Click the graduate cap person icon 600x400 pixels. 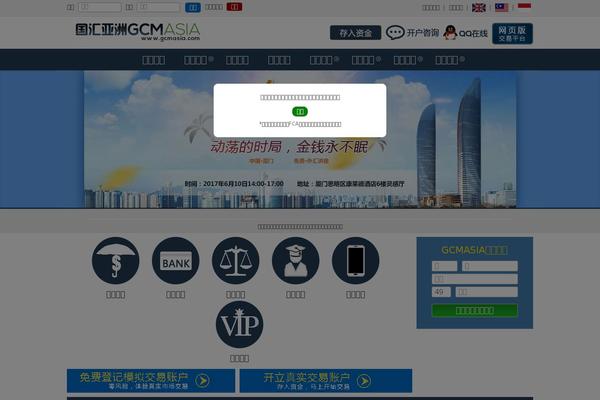coord(295,261)
